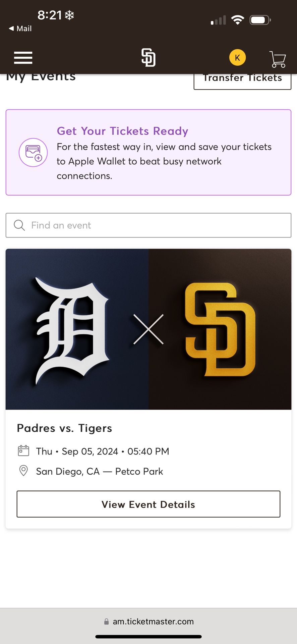Go back to Mail app
Screen dimensions: 297x644
(20, 29)
